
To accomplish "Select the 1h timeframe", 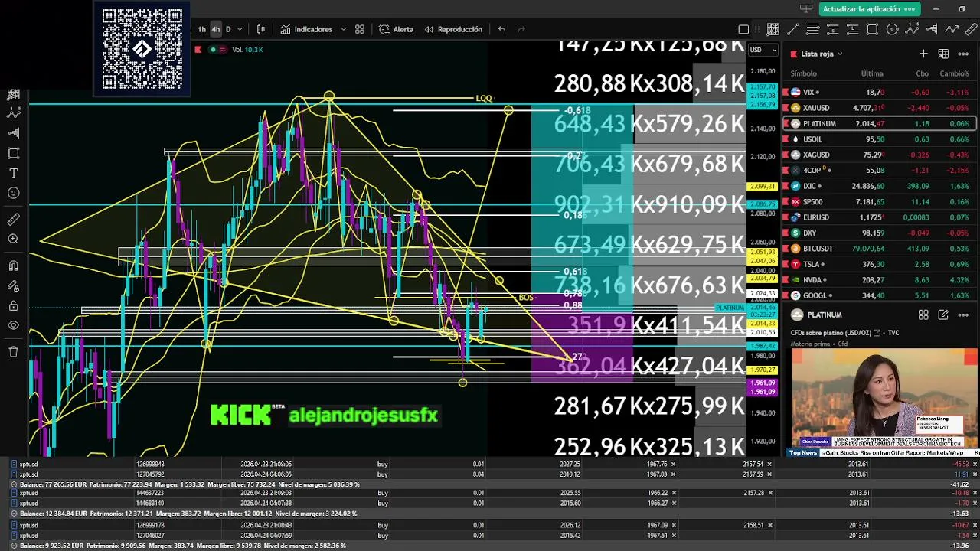I will point(202,29).
